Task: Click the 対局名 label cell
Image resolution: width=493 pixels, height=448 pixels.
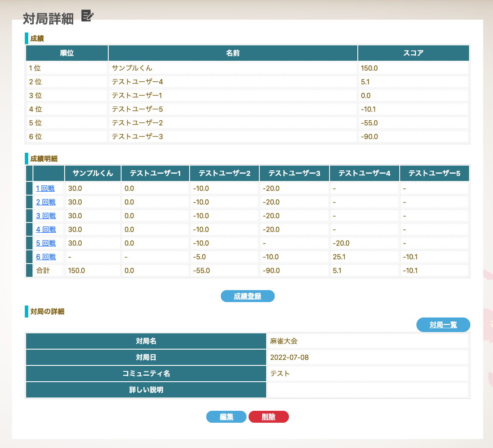Action: coord(146,341)
